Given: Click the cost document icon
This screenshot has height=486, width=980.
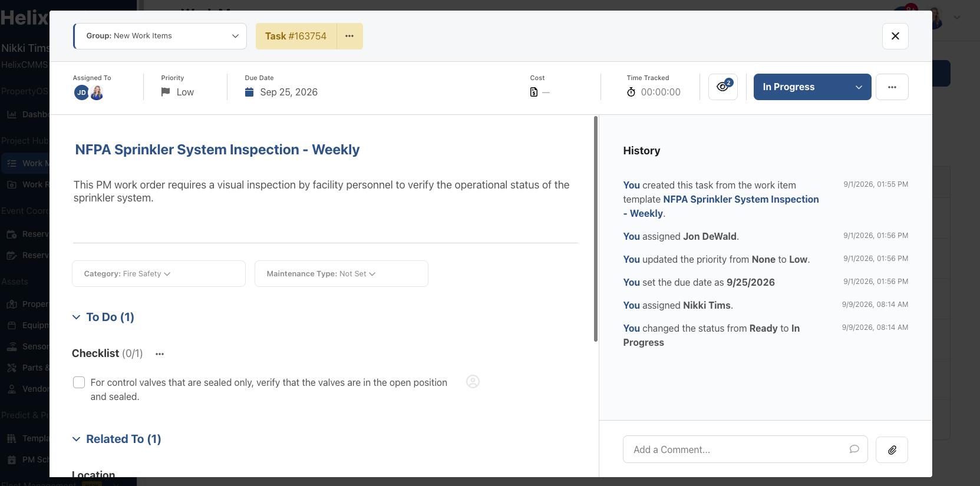Looking at the screenshot, I should click(x=534, y=92).
